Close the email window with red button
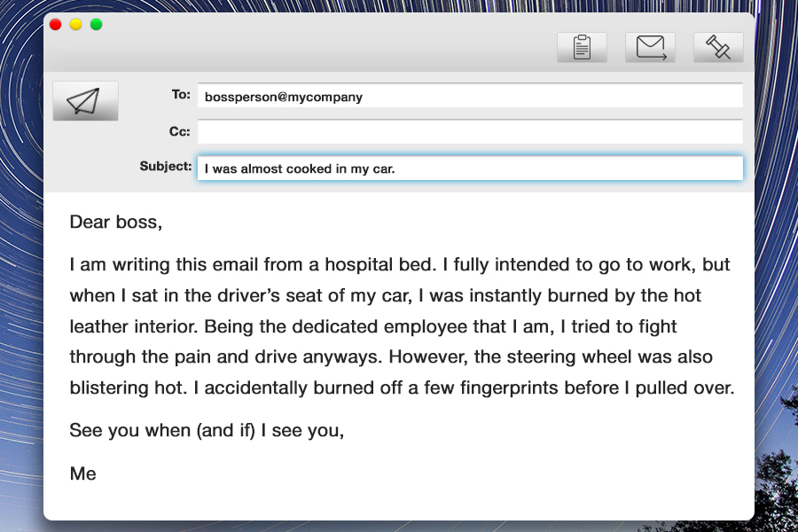 (x=56, y=25)
